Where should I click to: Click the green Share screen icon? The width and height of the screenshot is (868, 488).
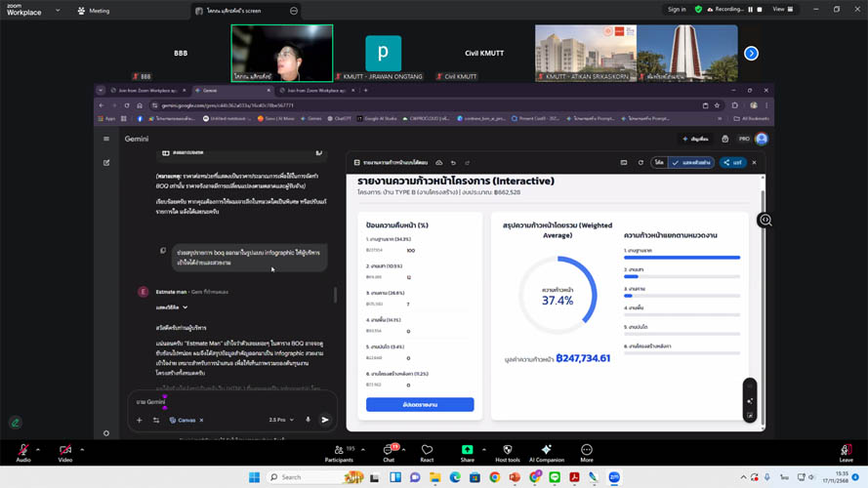click(467, 451)
